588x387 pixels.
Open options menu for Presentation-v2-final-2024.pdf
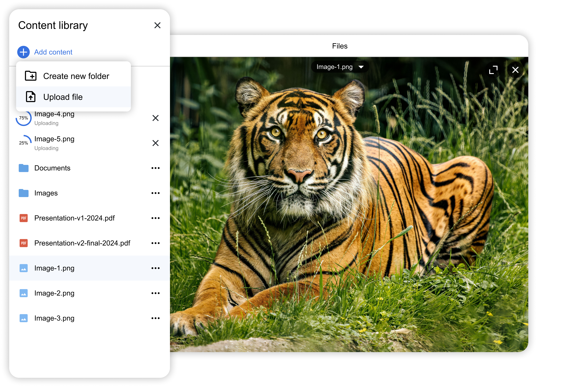coord(155,243)
